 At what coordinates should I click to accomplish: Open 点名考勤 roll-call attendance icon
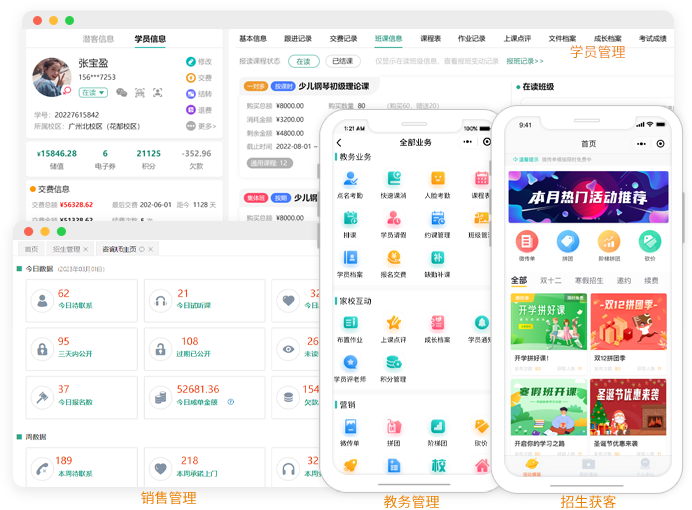click(350, 179)
